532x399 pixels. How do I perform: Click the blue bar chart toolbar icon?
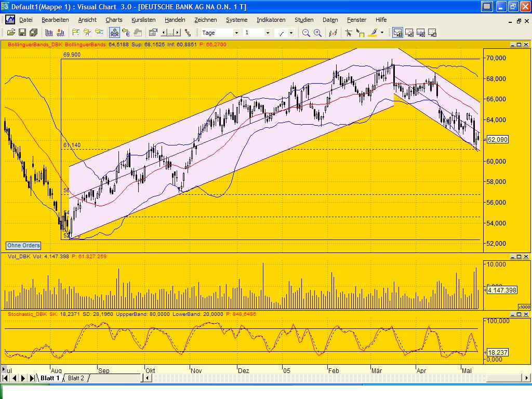click(x=49, y=33)
